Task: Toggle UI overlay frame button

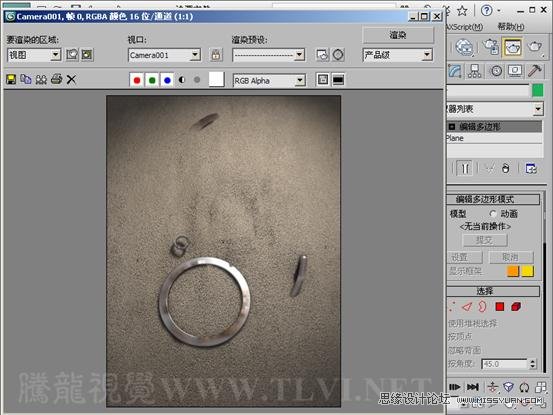Action: click(x=323, y=80)
